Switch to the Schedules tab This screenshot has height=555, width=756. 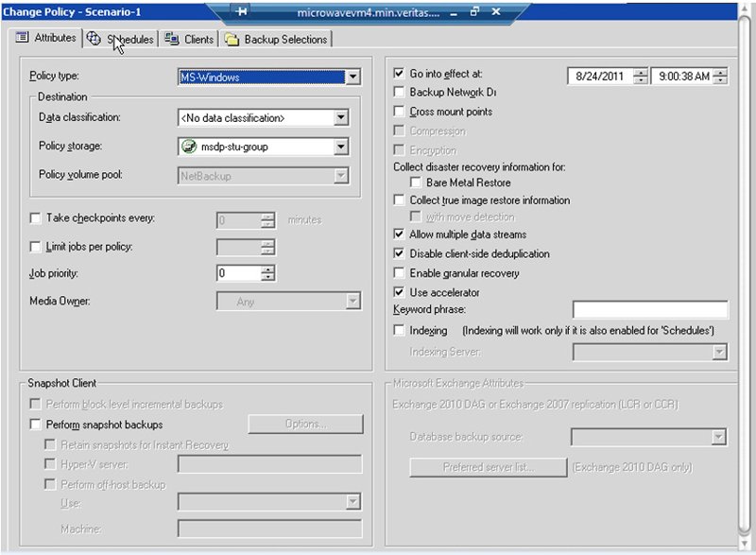pyautogui.click(x=121, y=39)
